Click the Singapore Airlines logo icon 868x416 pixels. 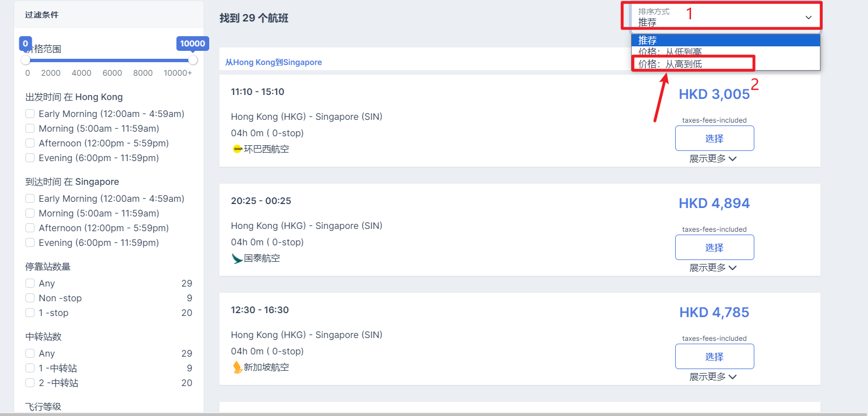pos(237,367)
